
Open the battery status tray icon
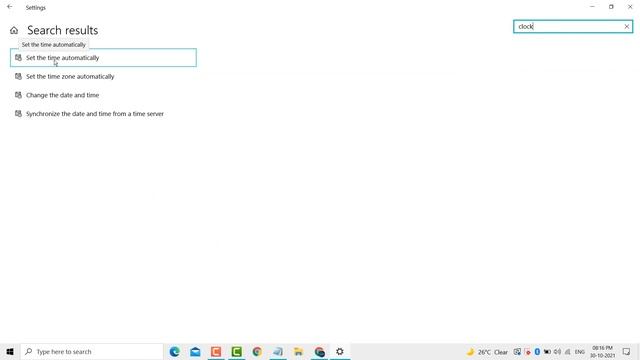click(x=547, y=352)
